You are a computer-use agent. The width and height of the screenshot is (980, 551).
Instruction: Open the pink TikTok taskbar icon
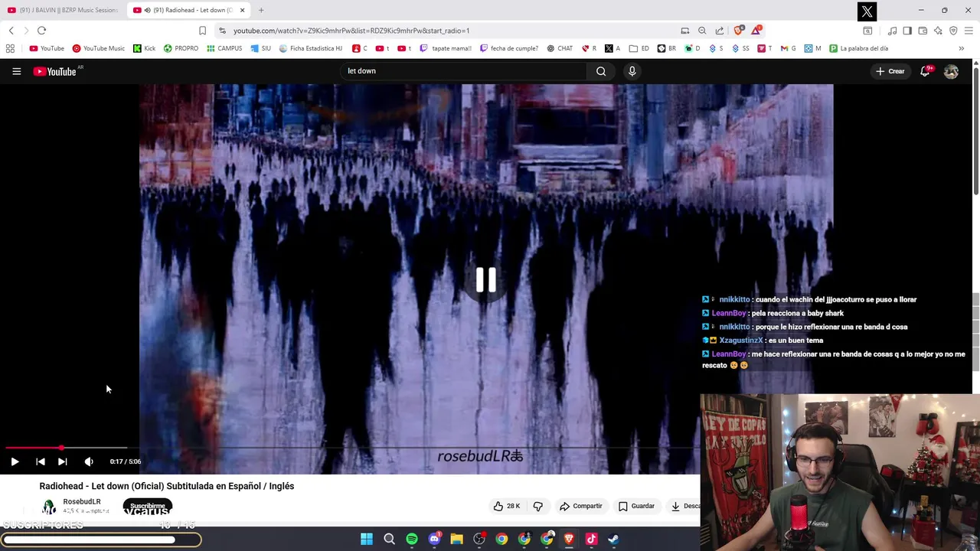tap(591, 539)
